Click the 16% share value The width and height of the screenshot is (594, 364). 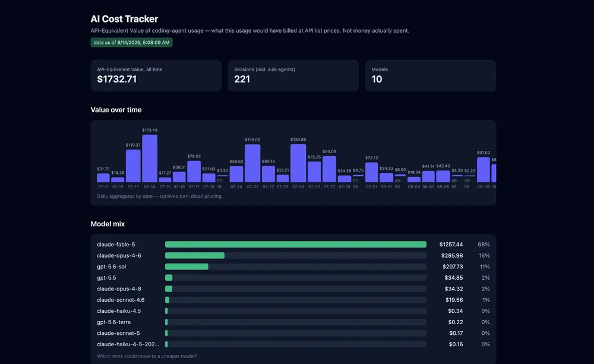pyautogui.click(x=484, y=256)
